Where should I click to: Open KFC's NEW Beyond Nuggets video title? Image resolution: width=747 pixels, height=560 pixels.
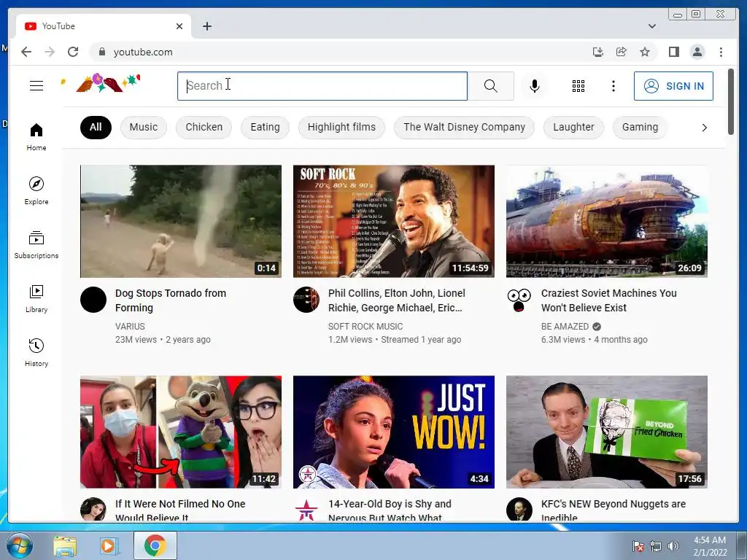[614, 510]
